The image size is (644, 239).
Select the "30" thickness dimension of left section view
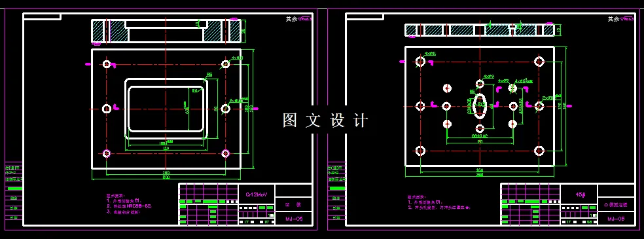[243, 31]
